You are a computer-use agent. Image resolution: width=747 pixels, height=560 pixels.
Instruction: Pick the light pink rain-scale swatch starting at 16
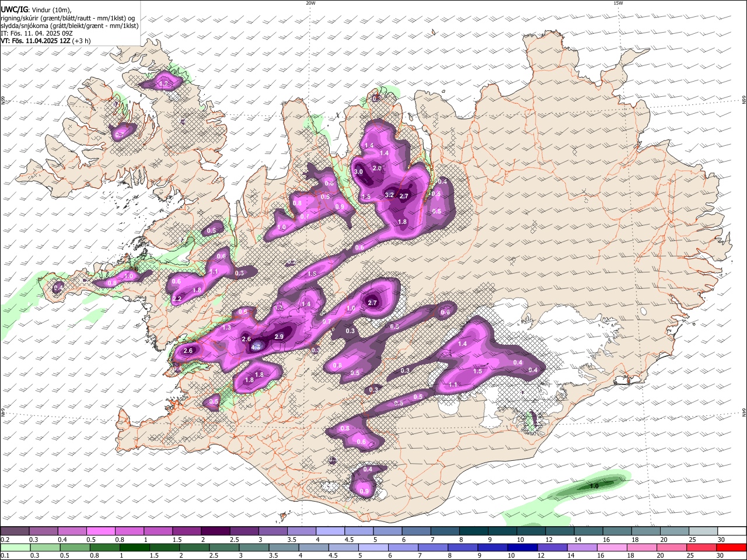[x=612, y=548]
